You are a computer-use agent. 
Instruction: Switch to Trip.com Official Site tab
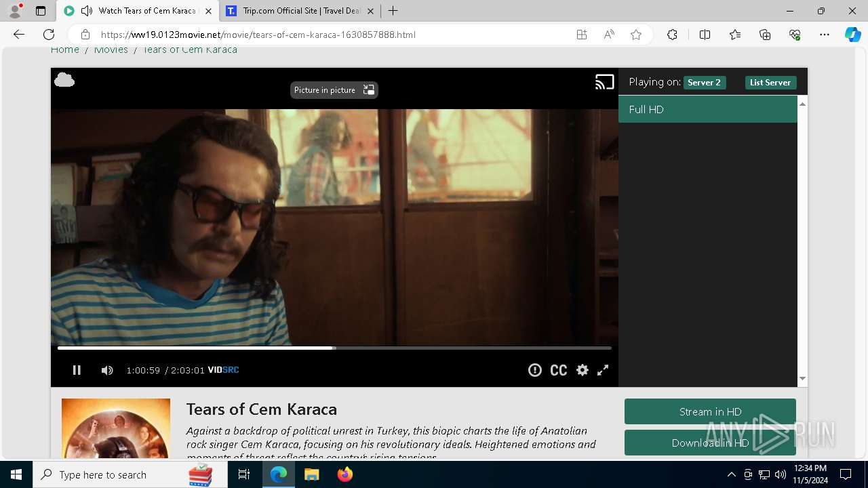[300, 11]
